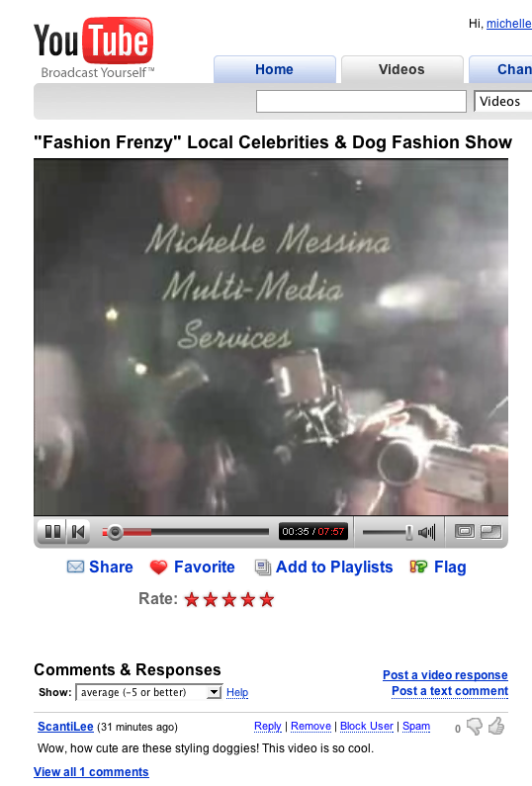Click the envelope Share icon
Viewport: 532px width, 786px height.
[x=75, y=567]
